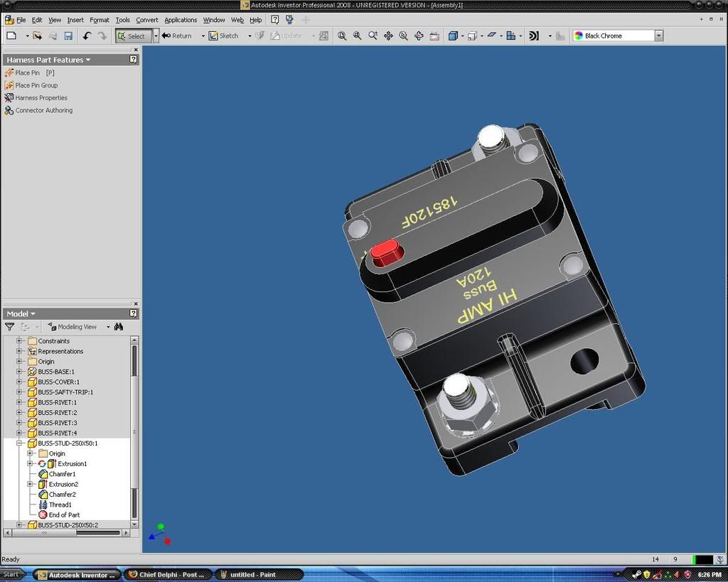The image size is (728, 582).
Task: Switch to Chief Delphi taskbar window
Action: pyautogui.click(x=168, y=575)
